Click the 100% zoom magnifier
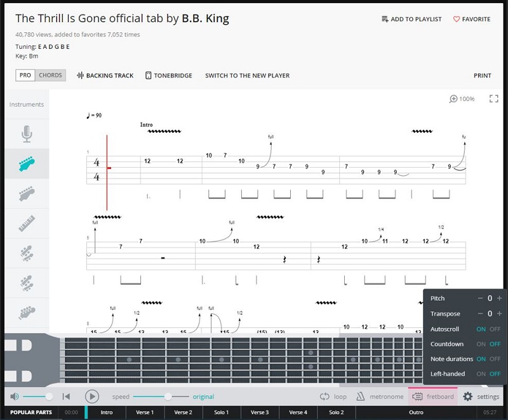Screen dimensions: 508x420 pyautogui.click(x=453, y=99)
